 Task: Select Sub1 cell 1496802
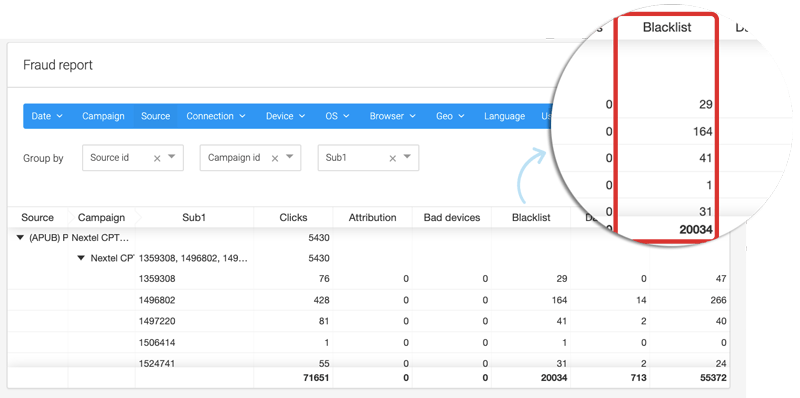(157, 300)
